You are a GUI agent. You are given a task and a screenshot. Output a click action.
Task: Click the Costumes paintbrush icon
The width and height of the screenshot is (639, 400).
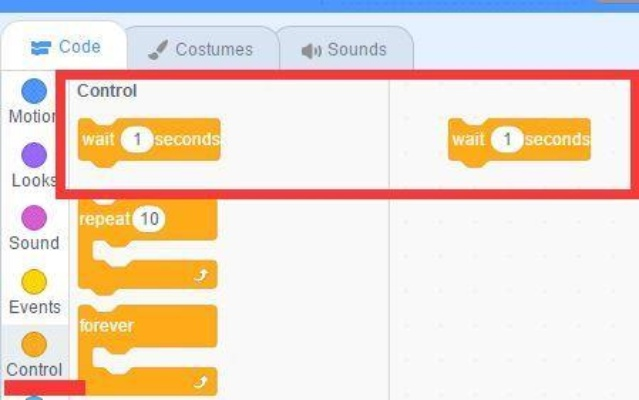pyautogui.click(x=158, y=50)
